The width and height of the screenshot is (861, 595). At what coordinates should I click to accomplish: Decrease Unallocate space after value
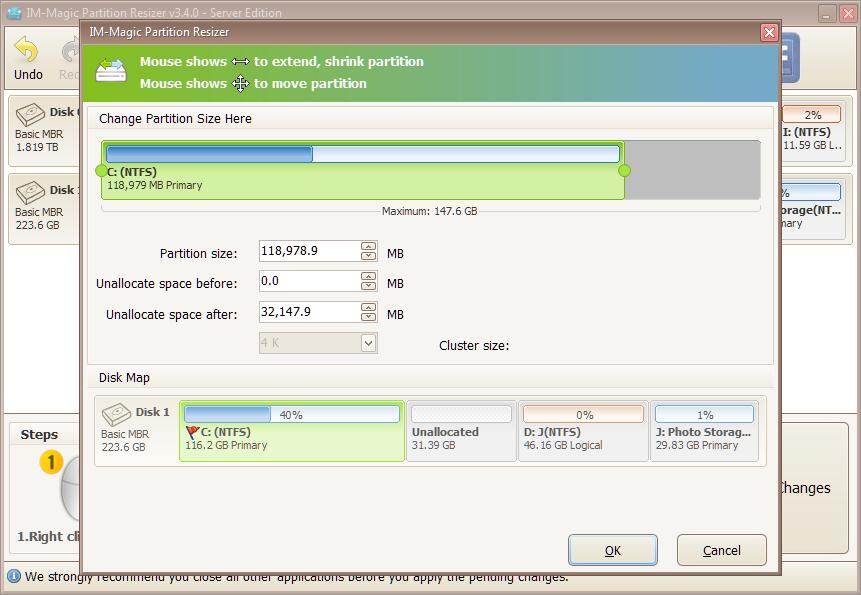tap(368, 317)
